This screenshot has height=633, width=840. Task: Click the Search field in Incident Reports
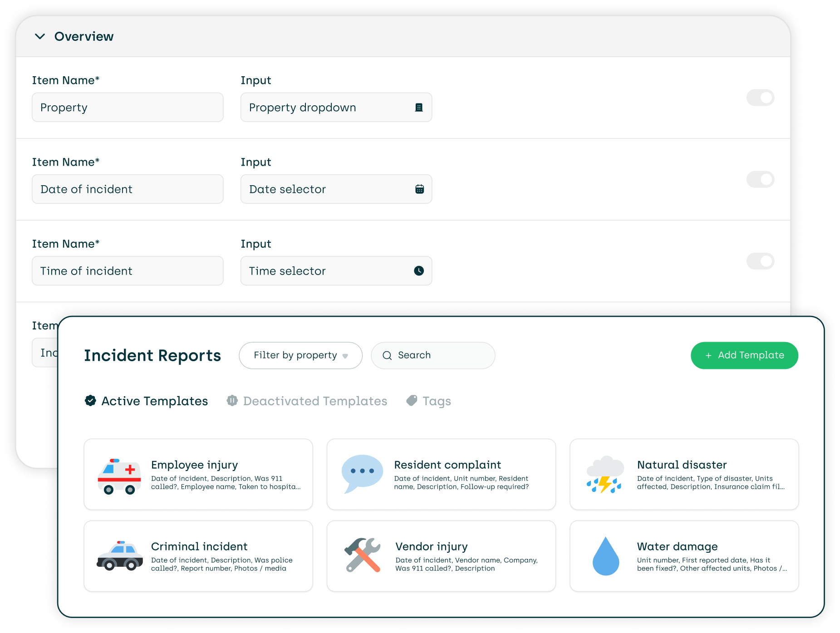pyautogui.click(x=433, y=355)
